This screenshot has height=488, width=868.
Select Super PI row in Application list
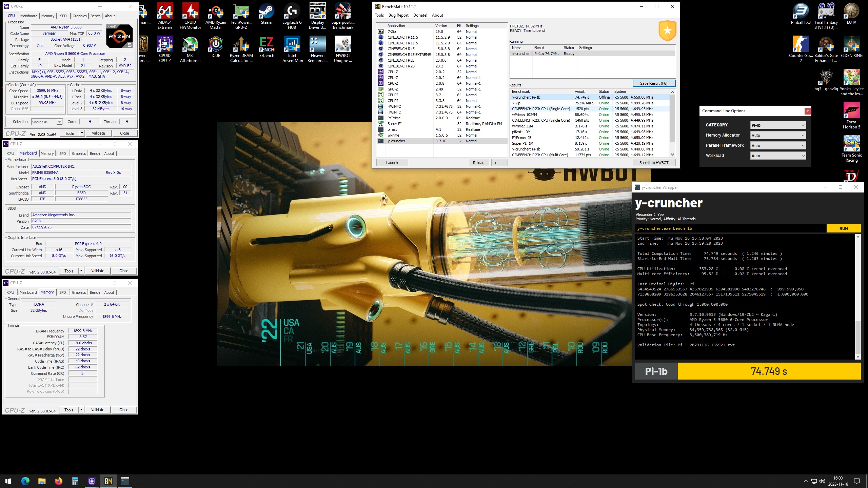click(x=442, y=124)
